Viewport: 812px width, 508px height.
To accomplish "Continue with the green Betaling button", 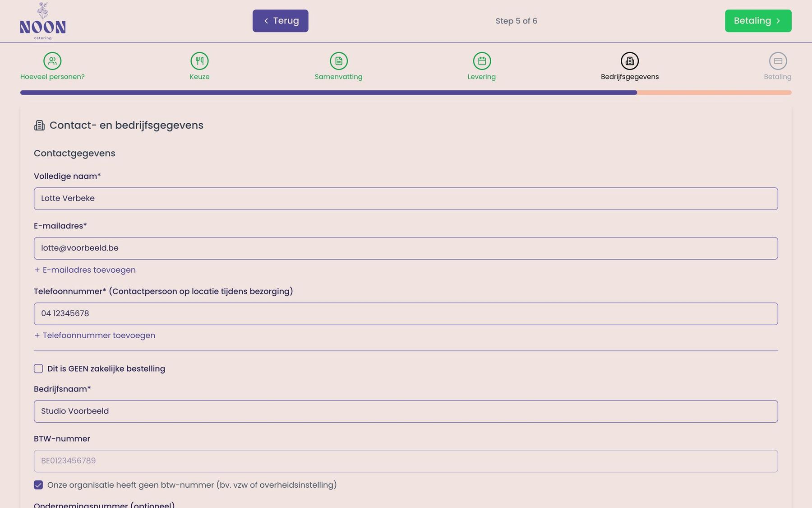I will (758, 21).
